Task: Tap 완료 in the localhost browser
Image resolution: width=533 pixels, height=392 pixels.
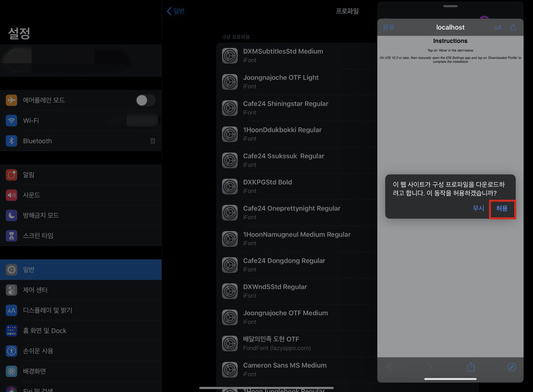Action: coord(389,27)
